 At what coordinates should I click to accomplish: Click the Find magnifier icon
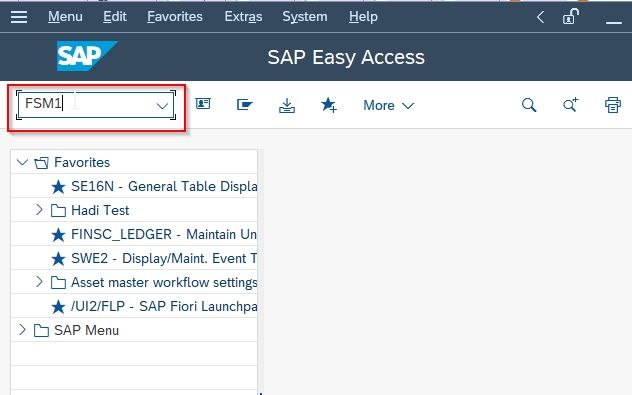click(x=529, y=105)
